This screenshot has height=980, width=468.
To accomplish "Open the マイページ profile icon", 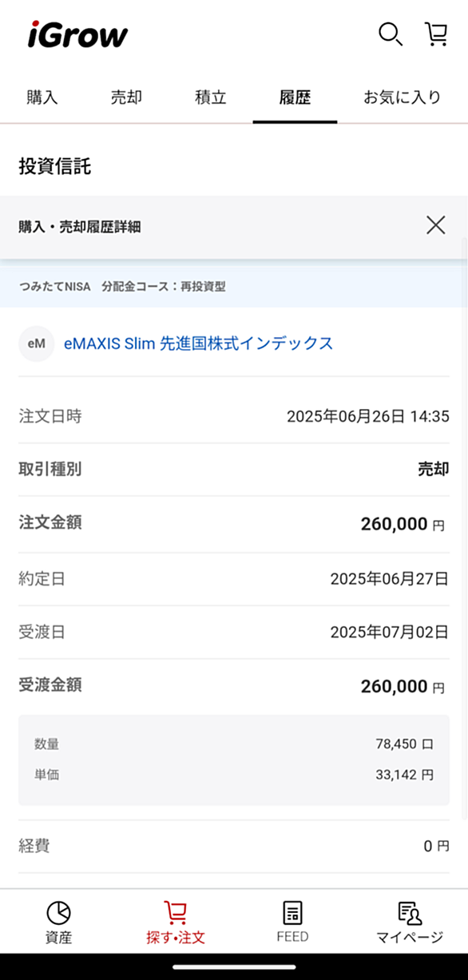I will [410, 912].
